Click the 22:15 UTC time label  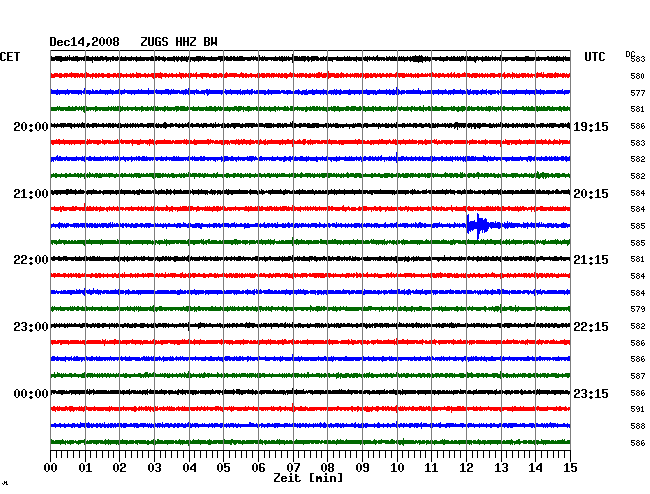pos(591,327)
